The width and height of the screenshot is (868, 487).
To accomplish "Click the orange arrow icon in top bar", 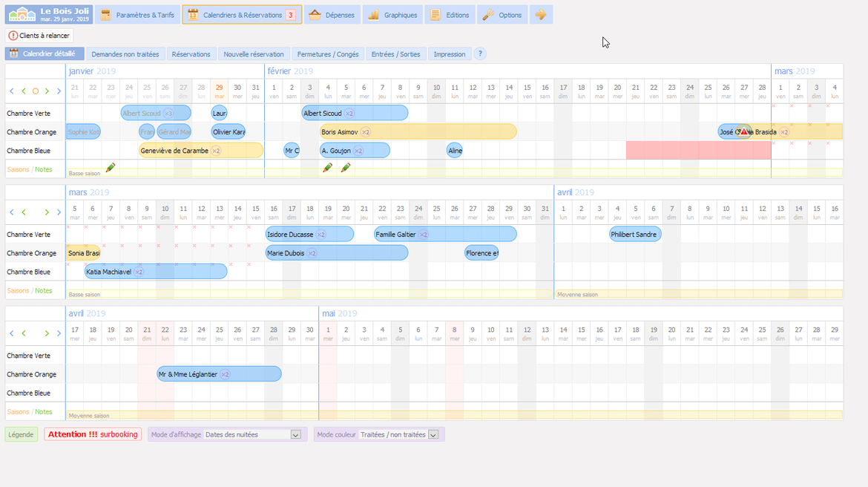I will coord(541,15).
